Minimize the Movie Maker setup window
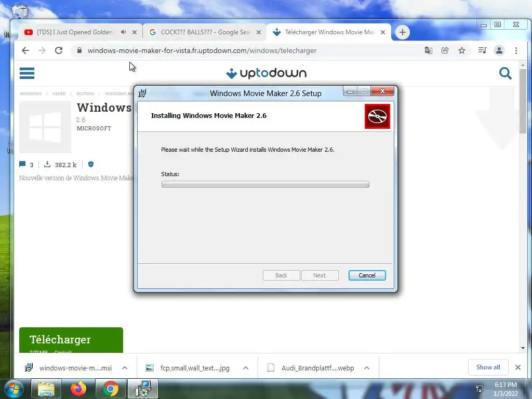532x399 pixels. 350,91
